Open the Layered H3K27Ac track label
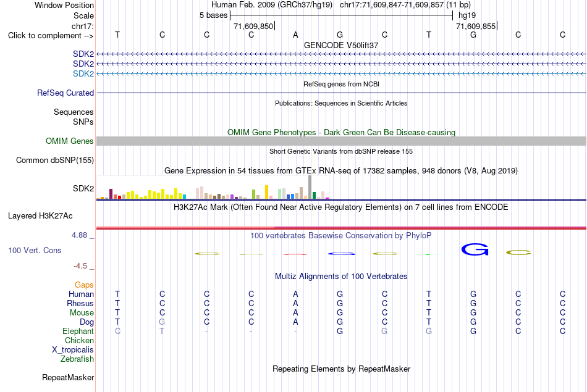Viewport: 587px width, 392px height. click(40, 216)
